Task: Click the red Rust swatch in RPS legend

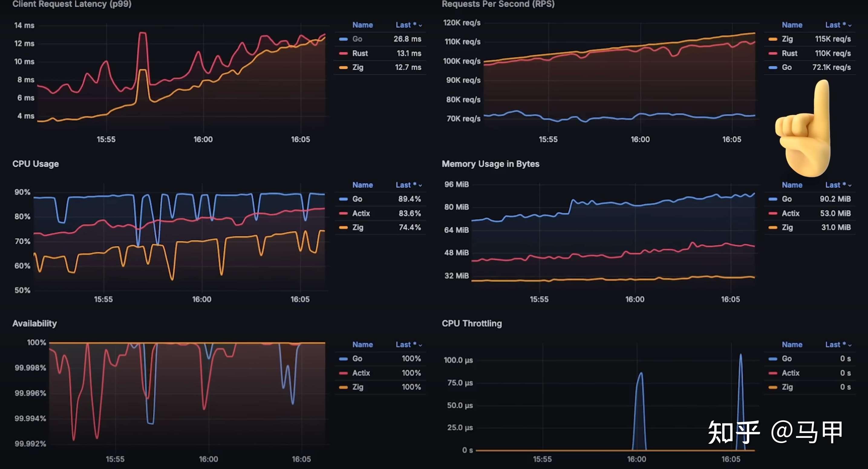Action: coord(773,53)
